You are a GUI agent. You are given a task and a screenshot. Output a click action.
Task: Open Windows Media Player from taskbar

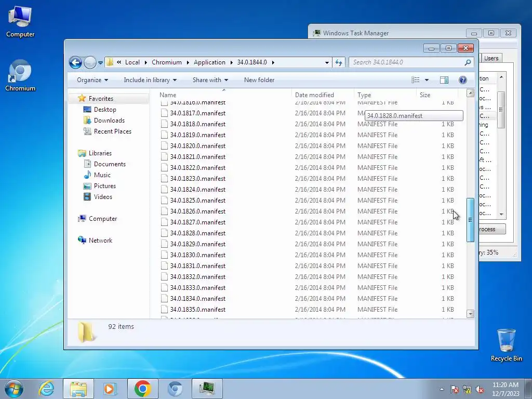[x=110, y=389]
